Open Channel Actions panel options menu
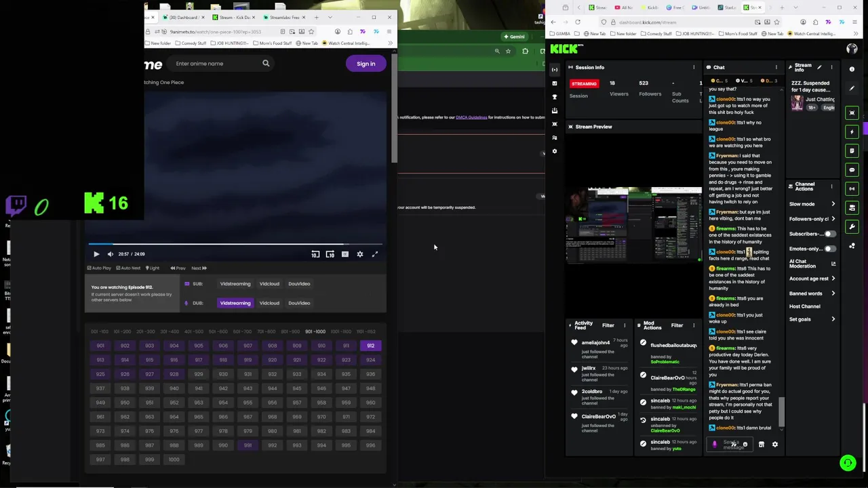The width and height of the screenshot is (868, 488). pos(832,186)
